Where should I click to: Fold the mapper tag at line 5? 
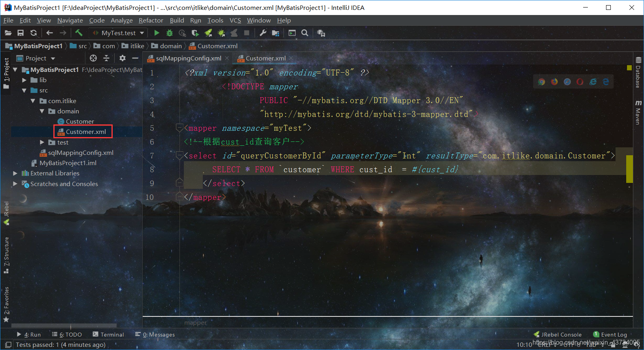tap(179, 128)
